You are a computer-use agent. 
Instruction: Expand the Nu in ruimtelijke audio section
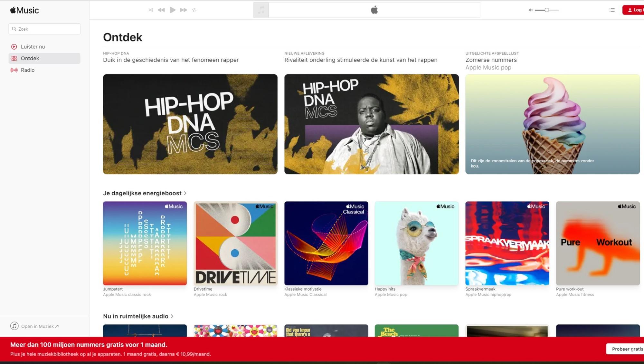[138, 316]
